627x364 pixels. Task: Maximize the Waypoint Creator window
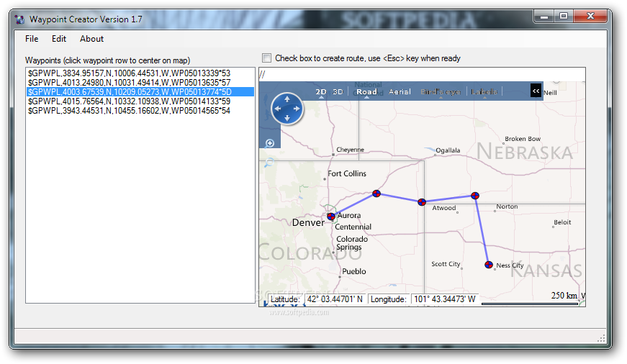coord(564,17)
